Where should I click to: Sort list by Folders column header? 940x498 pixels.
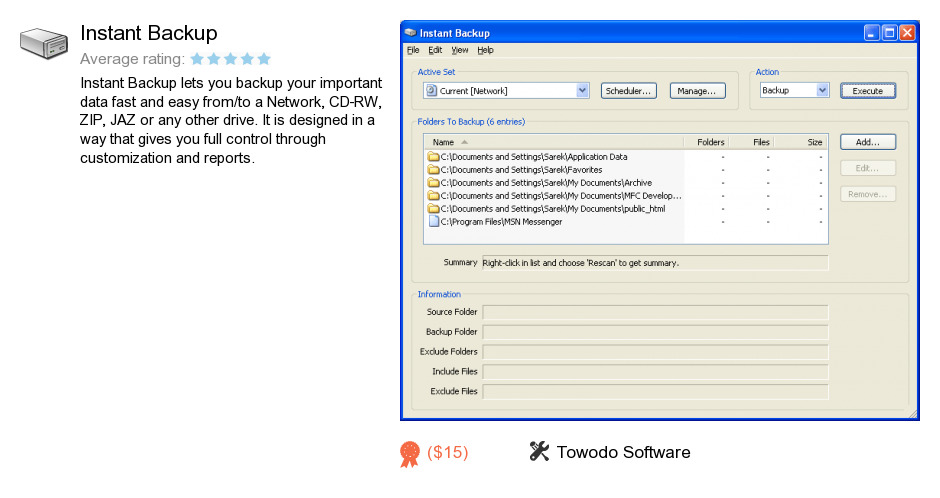tap(706, 142)
